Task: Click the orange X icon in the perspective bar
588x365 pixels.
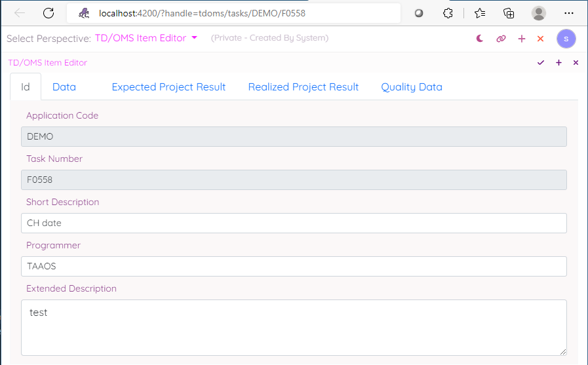Action: pos(541,39)
